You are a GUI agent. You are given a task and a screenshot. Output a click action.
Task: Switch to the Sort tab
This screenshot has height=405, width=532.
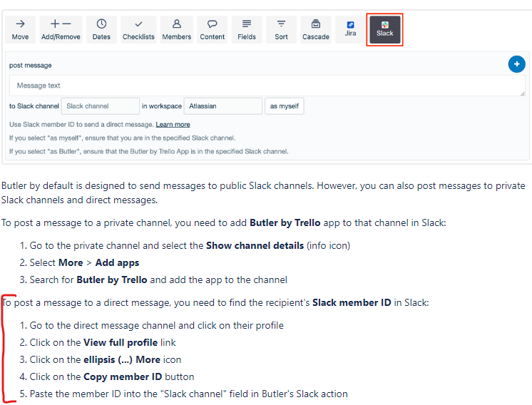pos(281,29)
